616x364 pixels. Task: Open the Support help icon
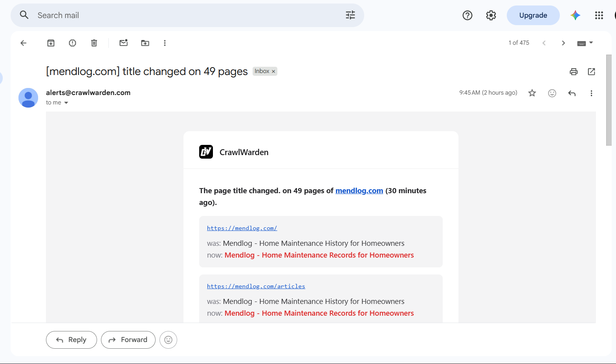tap(467, 15)
